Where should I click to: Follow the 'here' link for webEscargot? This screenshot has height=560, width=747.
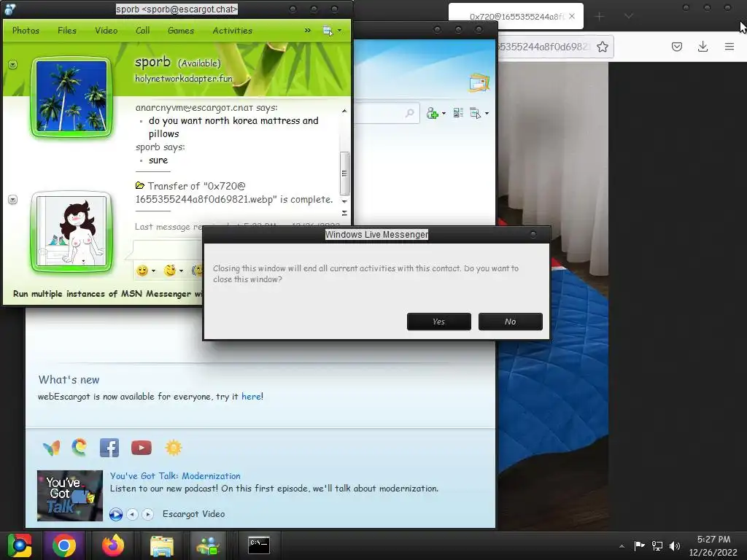pyautogui.click(x=251, y=396)
